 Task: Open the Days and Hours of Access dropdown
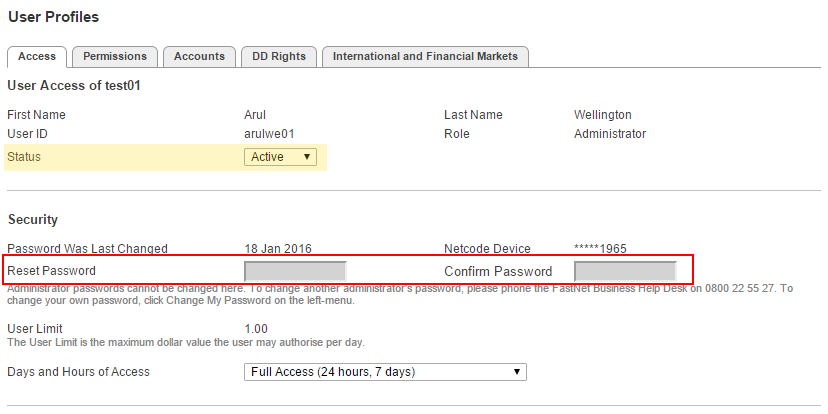(385, 372)
